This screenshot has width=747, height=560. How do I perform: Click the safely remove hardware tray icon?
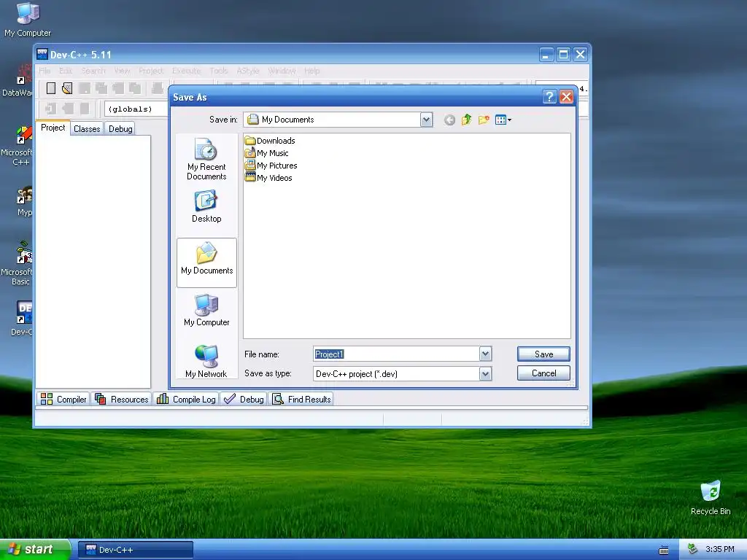[x=693, y=550]
